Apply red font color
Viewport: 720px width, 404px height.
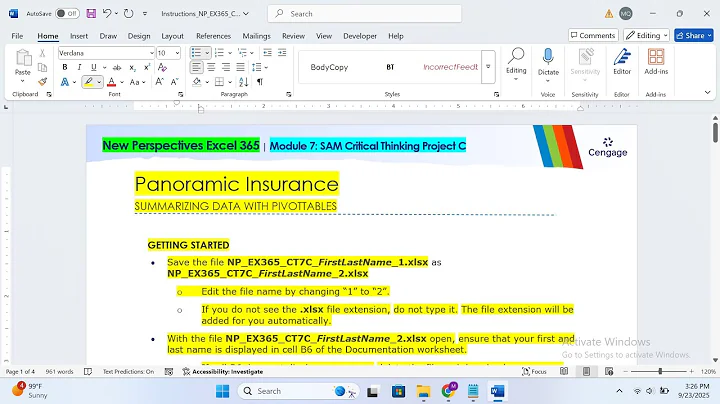[112, 82]
